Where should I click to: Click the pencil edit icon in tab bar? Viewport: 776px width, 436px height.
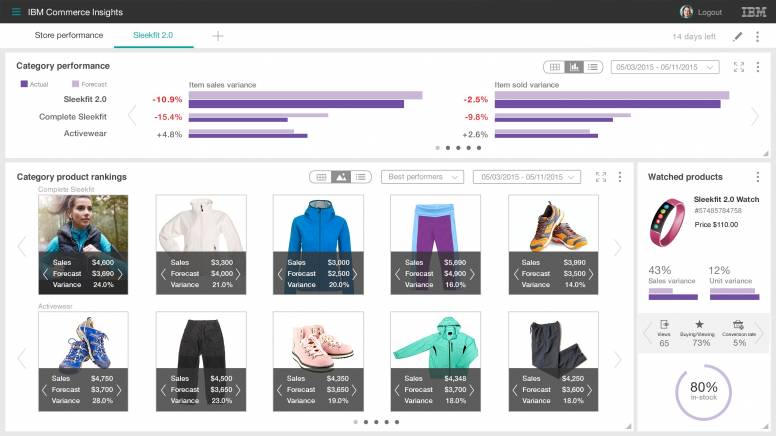coord(738,36)
